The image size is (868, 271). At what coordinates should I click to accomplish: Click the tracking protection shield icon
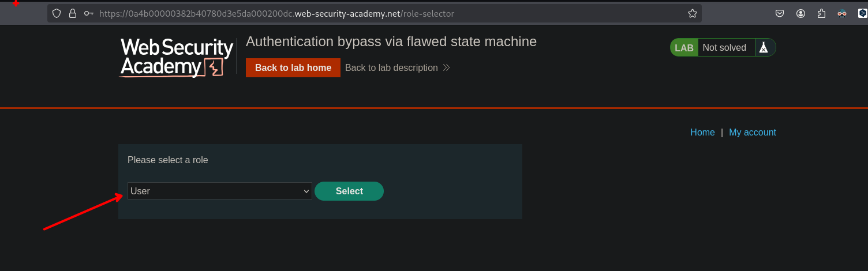tap(57, 13)
